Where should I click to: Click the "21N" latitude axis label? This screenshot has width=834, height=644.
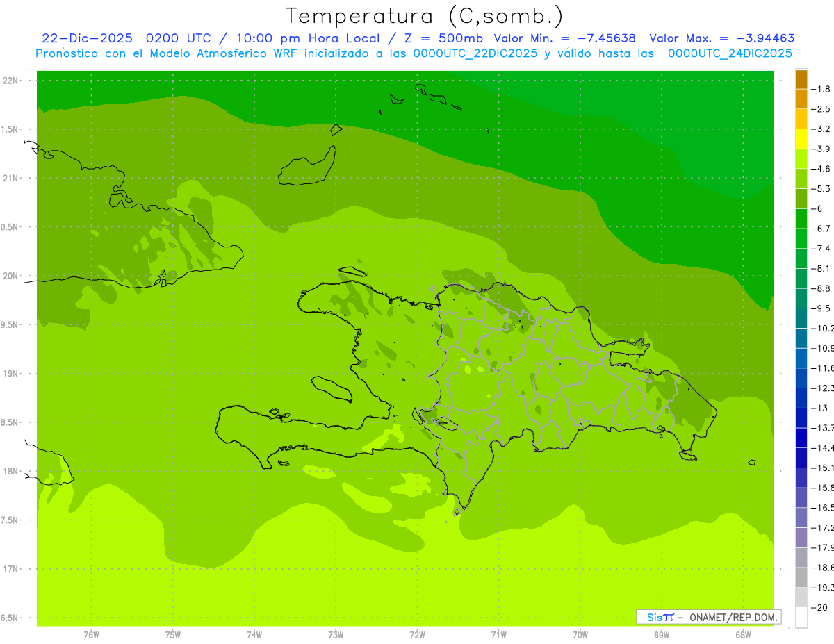tap(11, 178)
